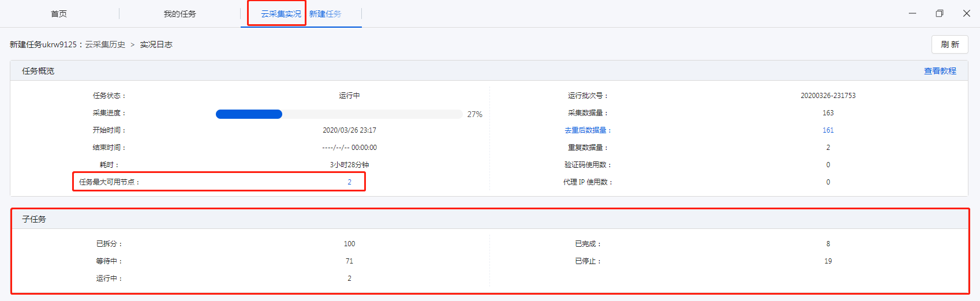Switch to the 我的任务 tab
The height and width of the screenshot is (301, 980).
click(179, 14)
